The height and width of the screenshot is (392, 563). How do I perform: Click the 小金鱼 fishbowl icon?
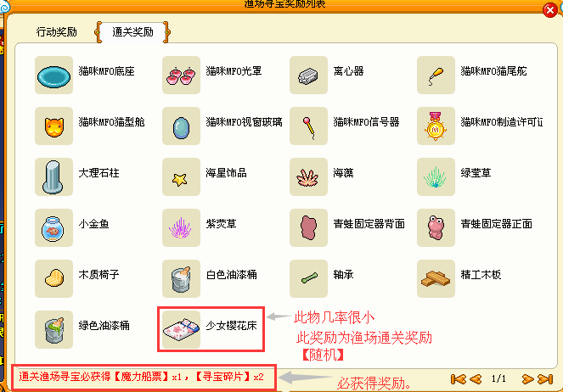point(53,228)
